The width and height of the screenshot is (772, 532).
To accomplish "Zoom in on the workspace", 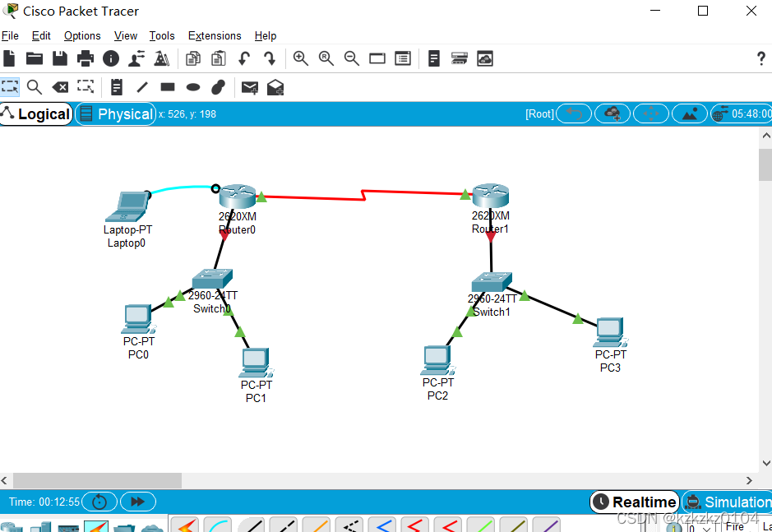I will click(x=300, y=58).
